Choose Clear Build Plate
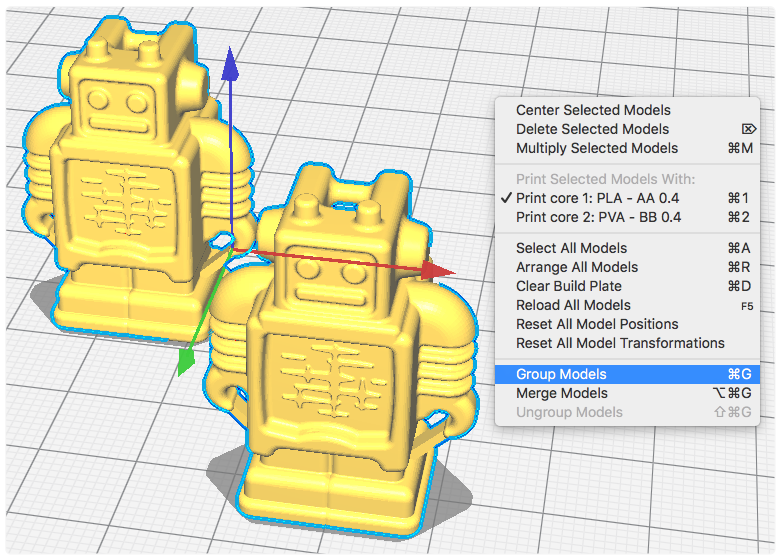This screenshot has height=560, width=780. [x=627, y=286]
